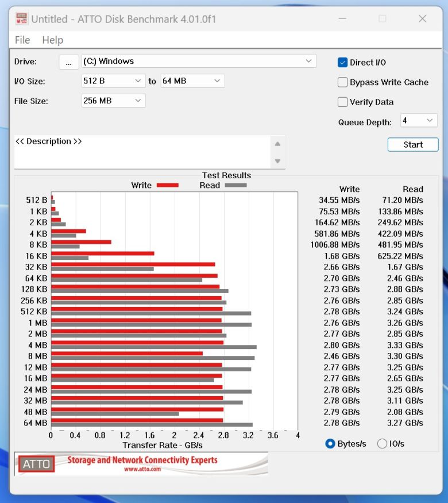
Task: Open the Help menu
Action: tap(53, 40)
